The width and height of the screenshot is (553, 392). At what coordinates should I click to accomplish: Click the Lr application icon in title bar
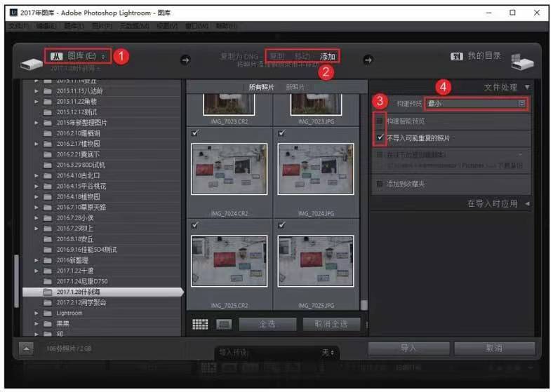click(13, 13)
